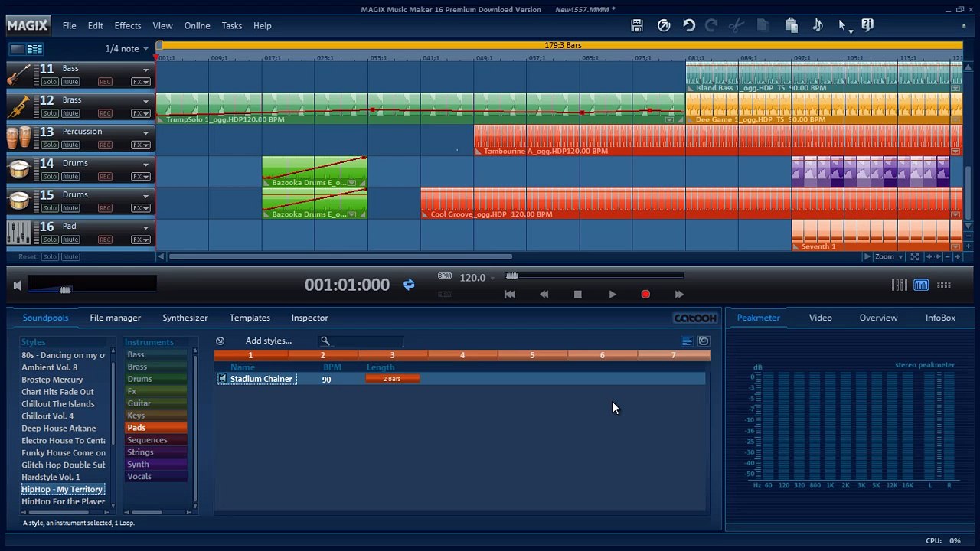Switch to the multi-row arranger view icon
The height and width of the screenshot is (551, 980).
[35, 49]
